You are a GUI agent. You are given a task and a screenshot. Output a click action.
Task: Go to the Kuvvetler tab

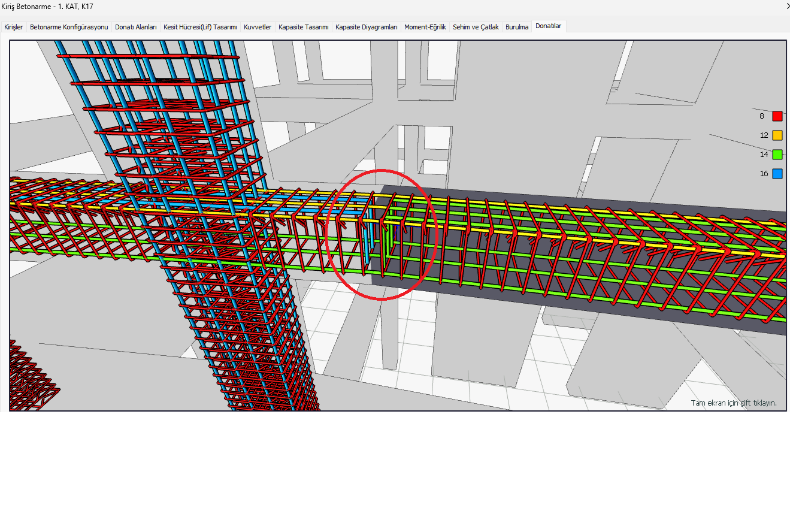point(258,27)
